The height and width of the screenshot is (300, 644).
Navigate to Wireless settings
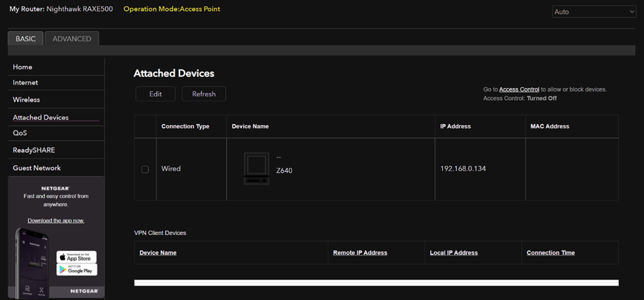26,100
